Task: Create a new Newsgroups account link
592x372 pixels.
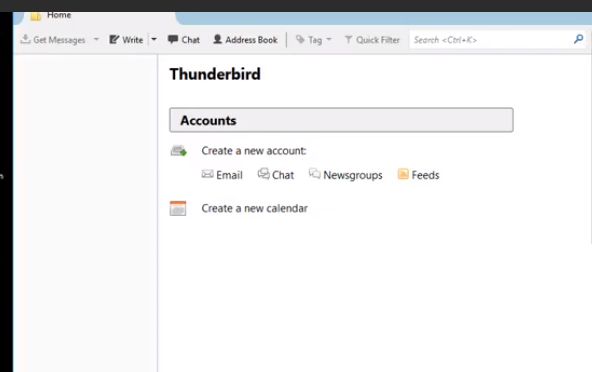Action: pos(353,175)
